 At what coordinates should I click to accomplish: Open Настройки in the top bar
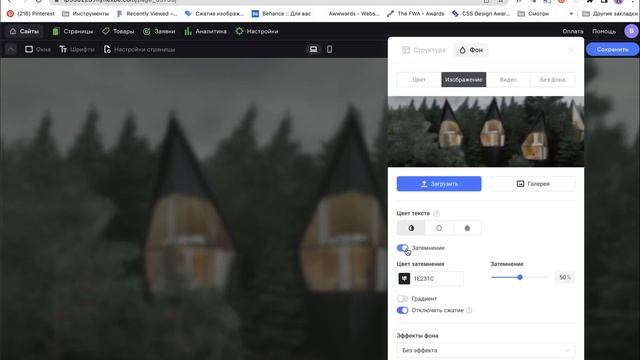click(257, 31)
